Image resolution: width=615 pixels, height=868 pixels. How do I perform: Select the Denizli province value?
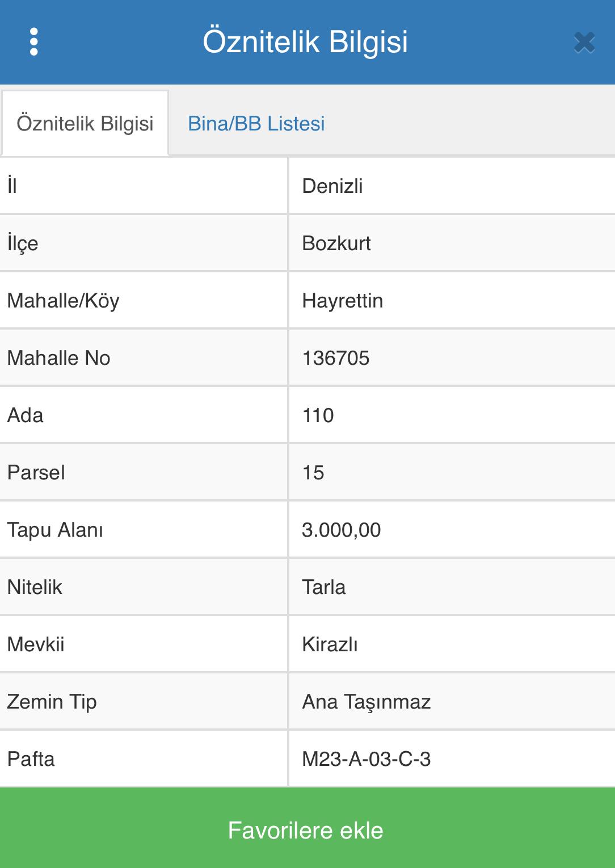pos(332,186)
